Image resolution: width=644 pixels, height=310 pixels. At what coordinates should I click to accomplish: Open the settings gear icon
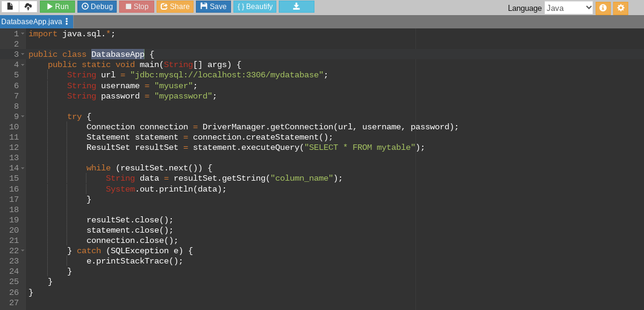click(620, 8)
